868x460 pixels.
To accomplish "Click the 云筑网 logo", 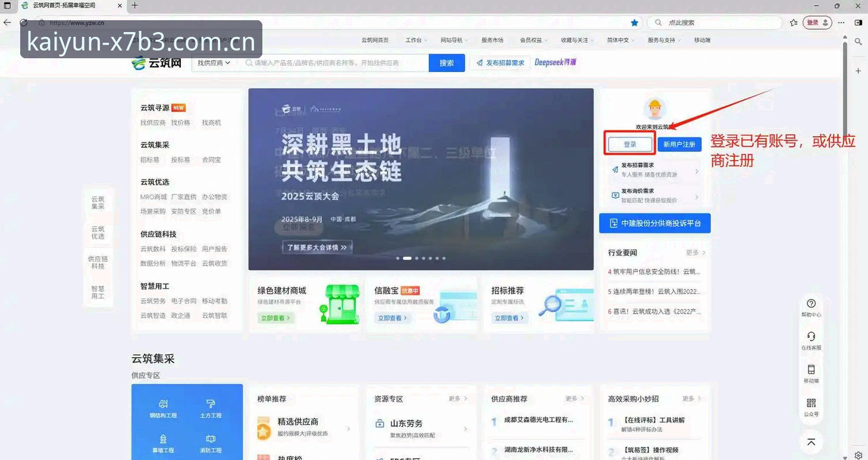I will click(156, 62).
